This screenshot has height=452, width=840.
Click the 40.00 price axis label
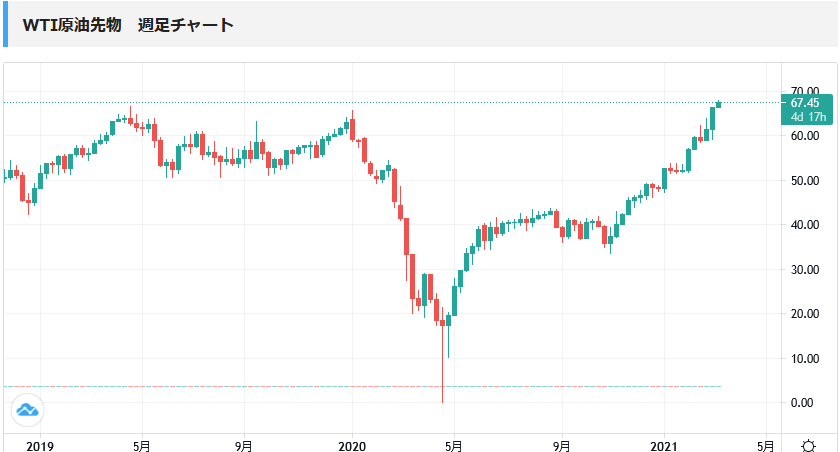805,225
